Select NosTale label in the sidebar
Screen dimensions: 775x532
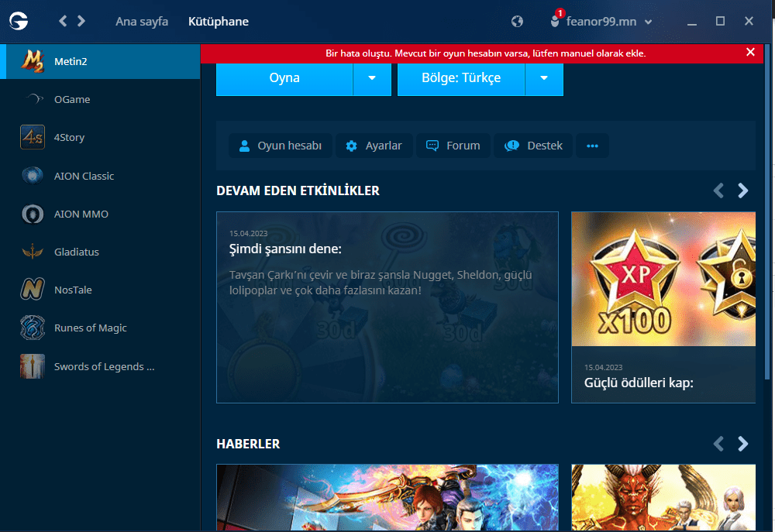73,290
